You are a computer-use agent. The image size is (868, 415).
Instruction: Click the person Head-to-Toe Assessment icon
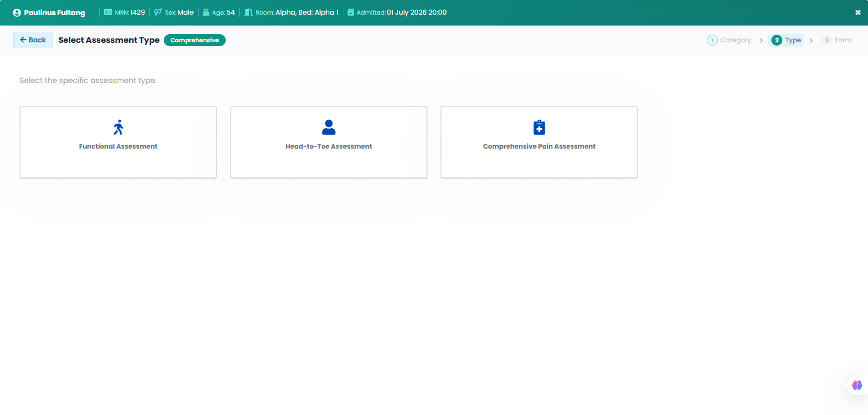point(329,127)
